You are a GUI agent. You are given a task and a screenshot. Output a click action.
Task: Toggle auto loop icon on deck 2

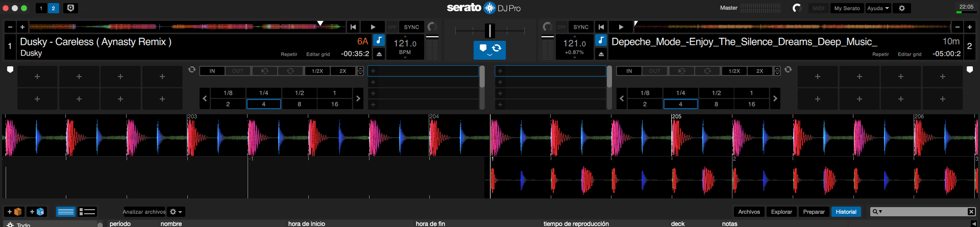pos(788,69)
